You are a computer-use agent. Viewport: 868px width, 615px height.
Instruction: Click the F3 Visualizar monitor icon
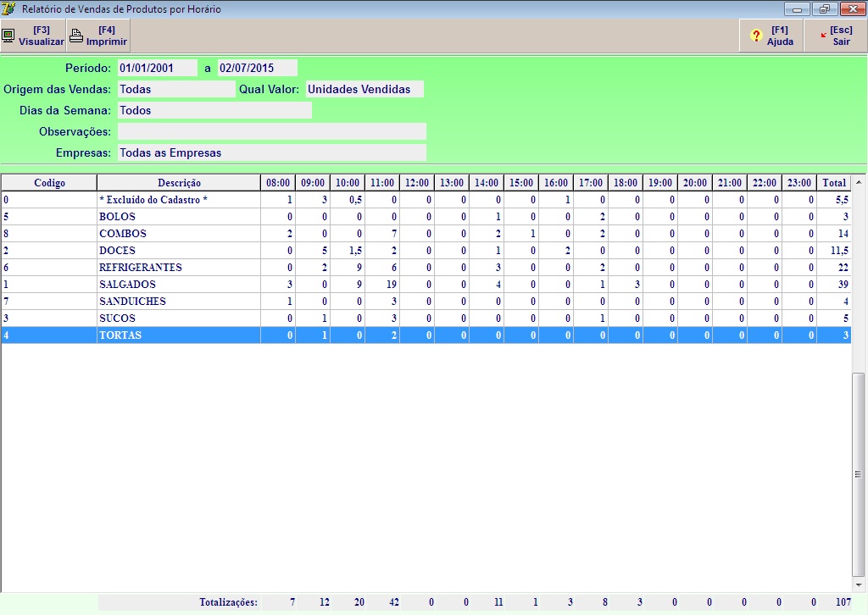click(8, 36)
